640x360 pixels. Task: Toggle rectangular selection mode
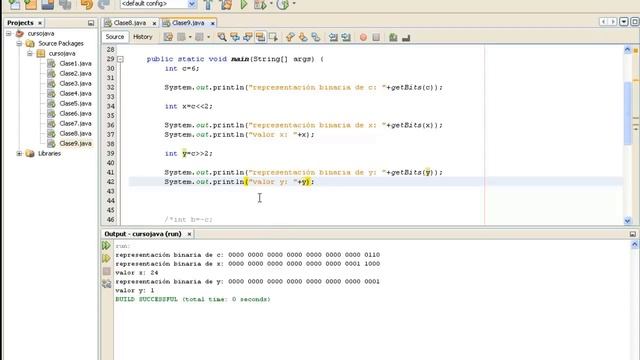tap(273, 37)
